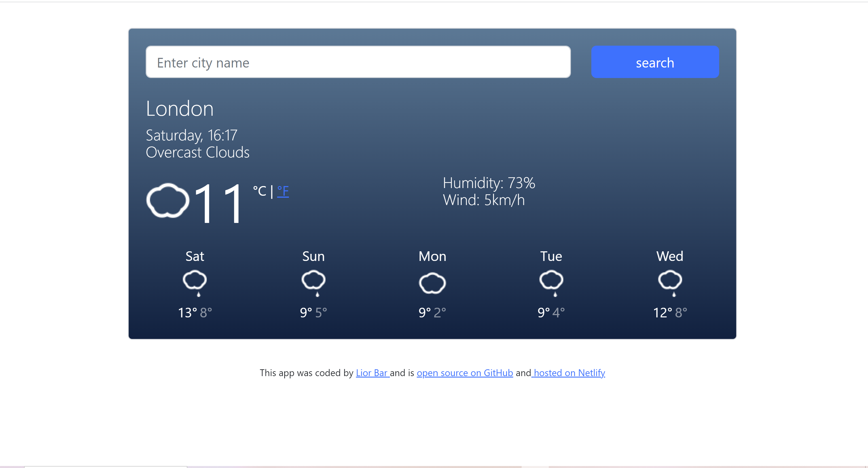
Task: Click the Sunday rain cloud icon
Action: point(313,282)
